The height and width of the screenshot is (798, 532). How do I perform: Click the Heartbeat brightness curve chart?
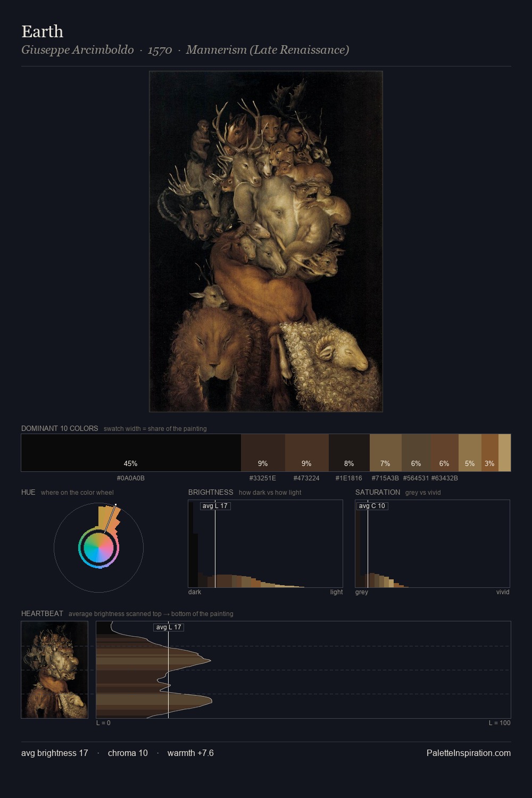(x=303, y=670)
